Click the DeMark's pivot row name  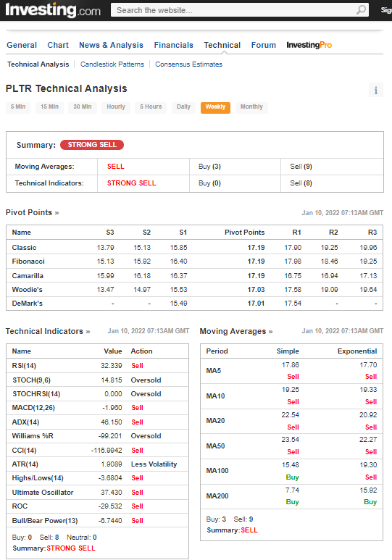coord(27,304)
